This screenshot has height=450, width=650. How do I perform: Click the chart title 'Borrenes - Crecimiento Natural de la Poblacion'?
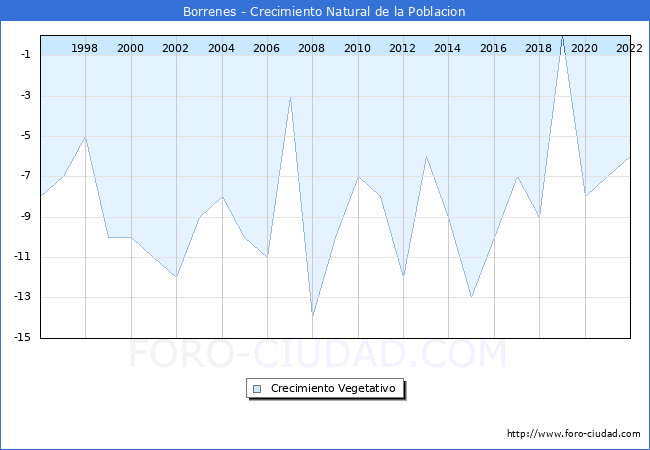point(324,11)
